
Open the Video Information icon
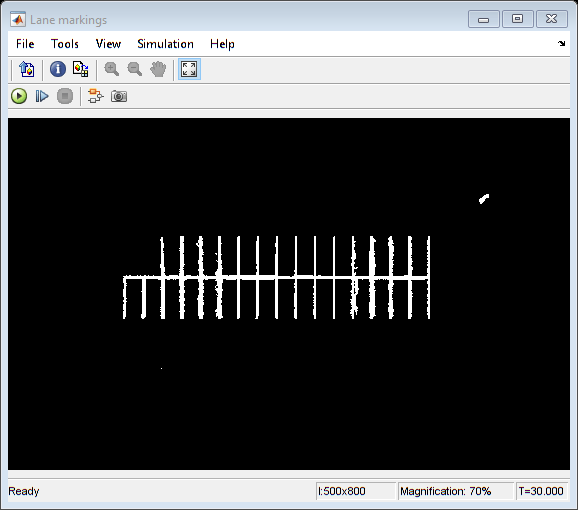(58, 69)
